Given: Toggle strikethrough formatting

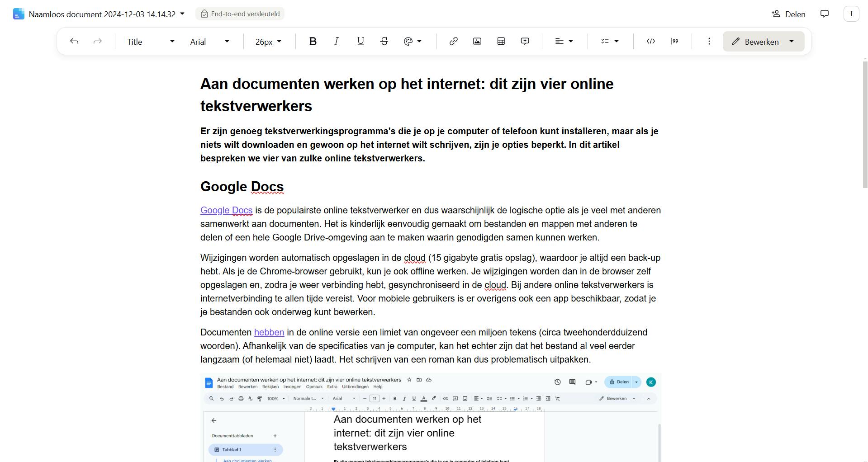Looking at the screenshot, I should (383, 41).
